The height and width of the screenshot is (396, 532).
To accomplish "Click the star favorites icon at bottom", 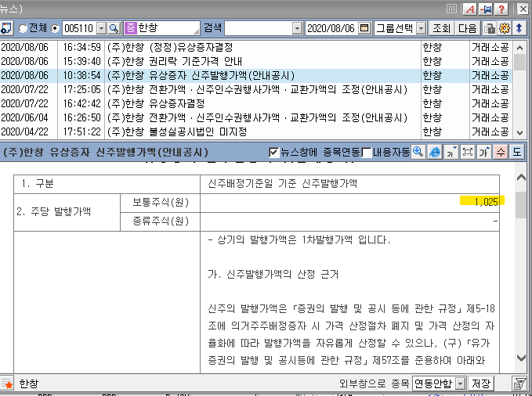I will (8, 383).
